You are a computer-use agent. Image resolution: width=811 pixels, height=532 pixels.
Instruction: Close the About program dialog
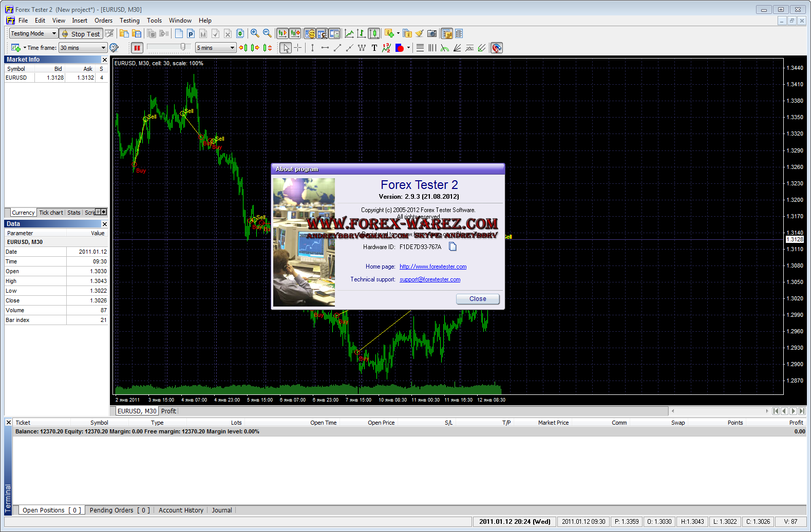(477, 299)
